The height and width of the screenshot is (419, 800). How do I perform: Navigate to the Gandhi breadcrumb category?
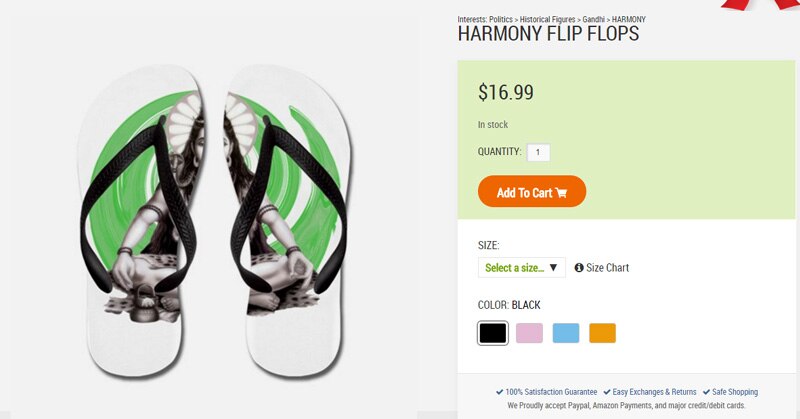593,19
